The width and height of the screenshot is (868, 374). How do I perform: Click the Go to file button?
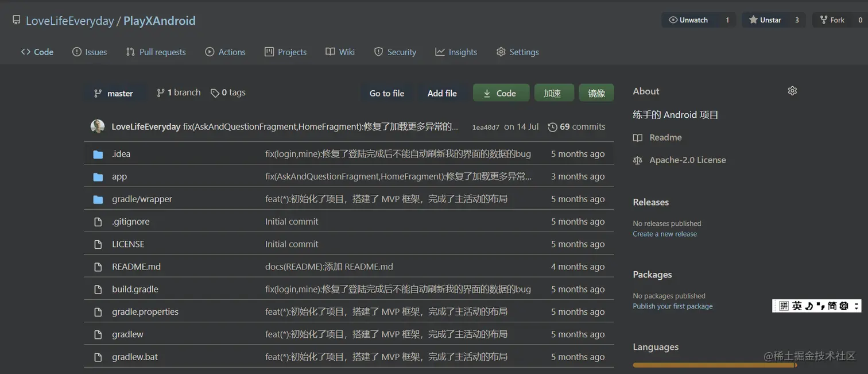click(387, 93)
